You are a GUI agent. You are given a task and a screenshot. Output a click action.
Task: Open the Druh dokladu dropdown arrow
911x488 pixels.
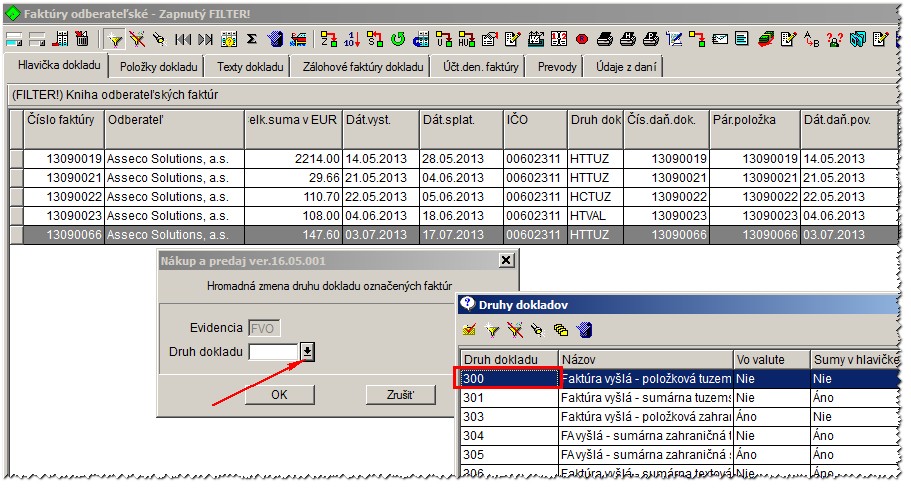(307, 351)
